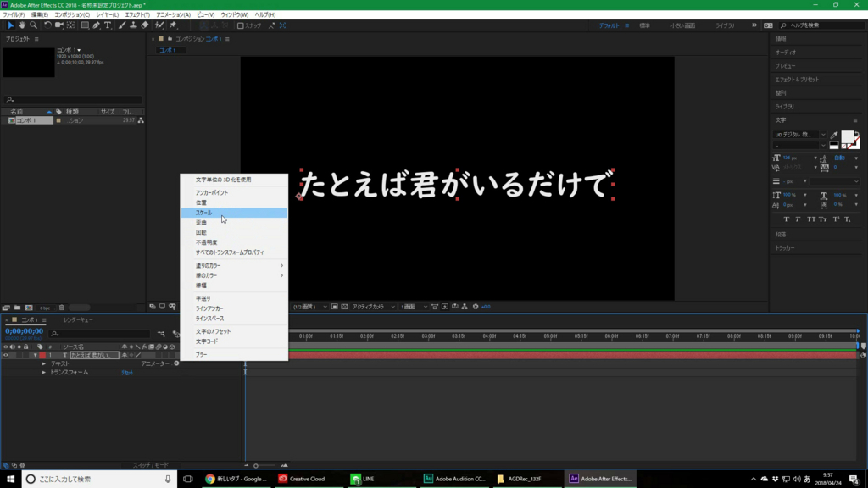Select the 標準 workspace
The height and width of the screenshot is (488, 868).
[644, 25]
